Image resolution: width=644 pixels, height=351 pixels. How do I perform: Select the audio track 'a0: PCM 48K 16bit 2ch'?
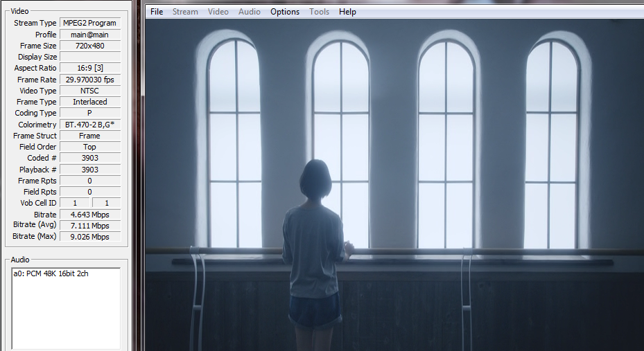point(51,273)
